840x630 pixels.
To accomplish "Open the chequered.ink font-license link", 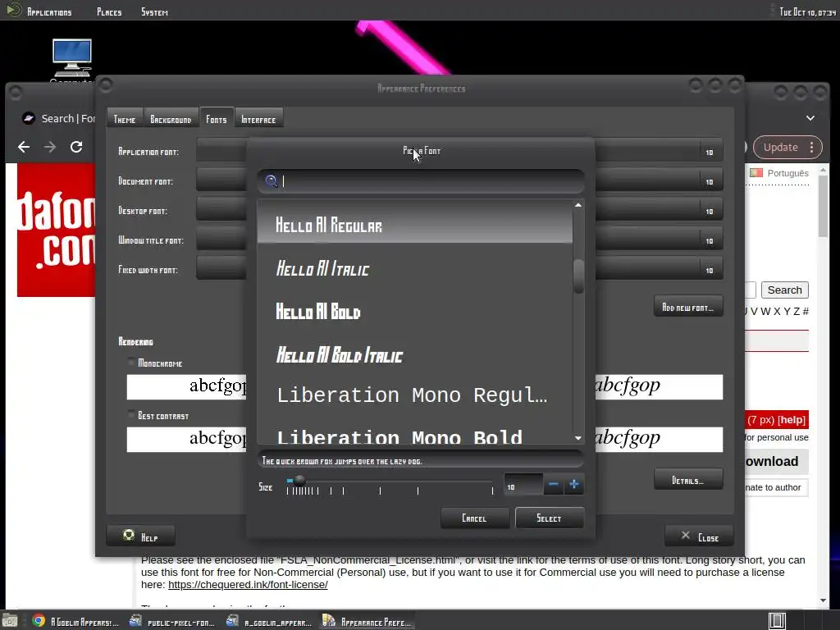I will (x=248, y=584).
